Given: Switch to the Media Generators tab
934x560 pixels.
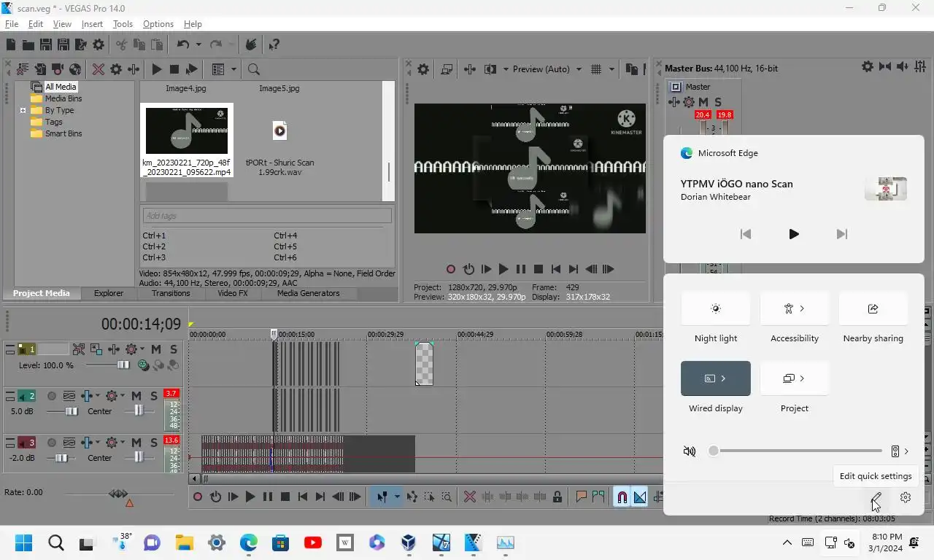Looking at the screenshot, I should point(308,293).
